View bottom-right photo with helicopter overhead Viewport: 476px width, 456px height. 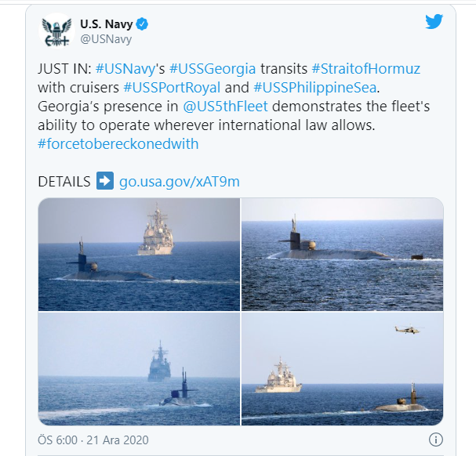343,368
